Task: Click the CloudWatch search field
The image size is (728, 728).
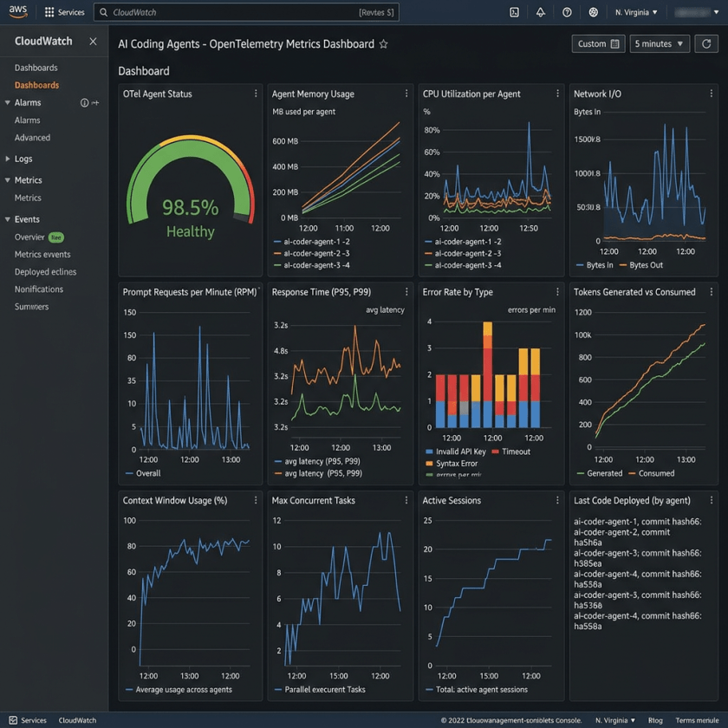Action: point(246,12)
